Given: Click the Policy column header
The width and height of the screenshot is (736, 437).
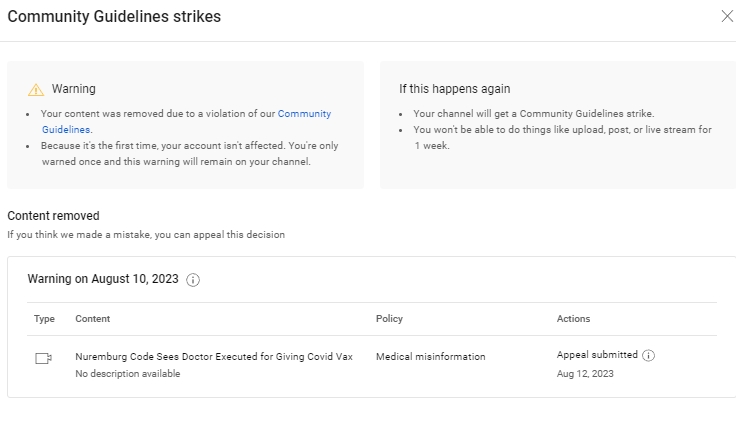Looking at the screenshot, I should pos(389,319).
